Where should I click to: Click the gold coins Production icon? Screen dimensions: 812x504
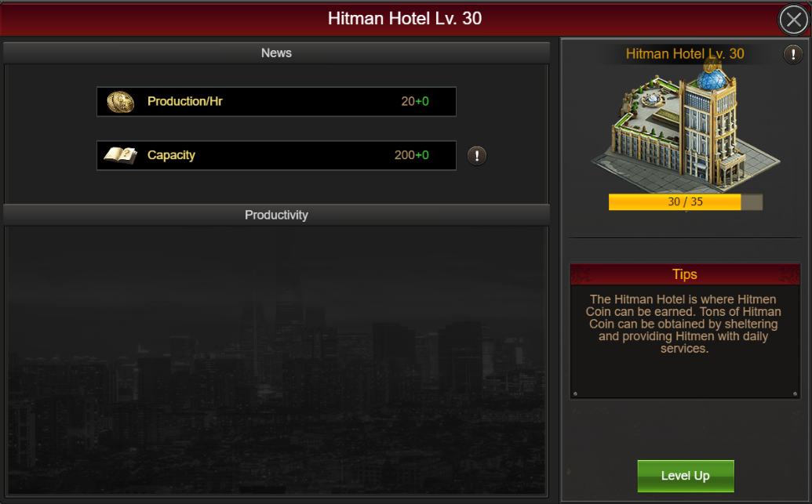120,101
